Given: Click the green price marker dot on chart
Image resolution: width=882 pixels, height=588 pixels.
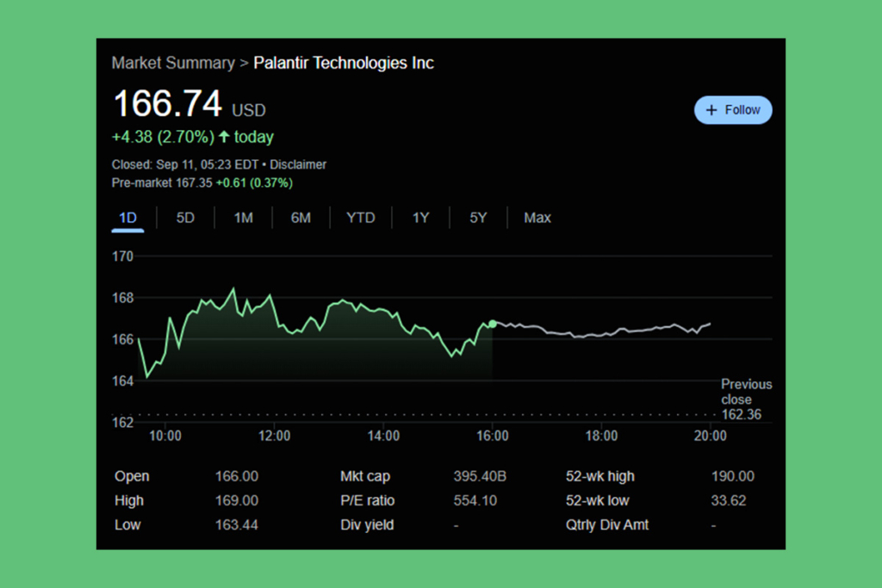Looking at the screenshot, I should tap(493, 324).
